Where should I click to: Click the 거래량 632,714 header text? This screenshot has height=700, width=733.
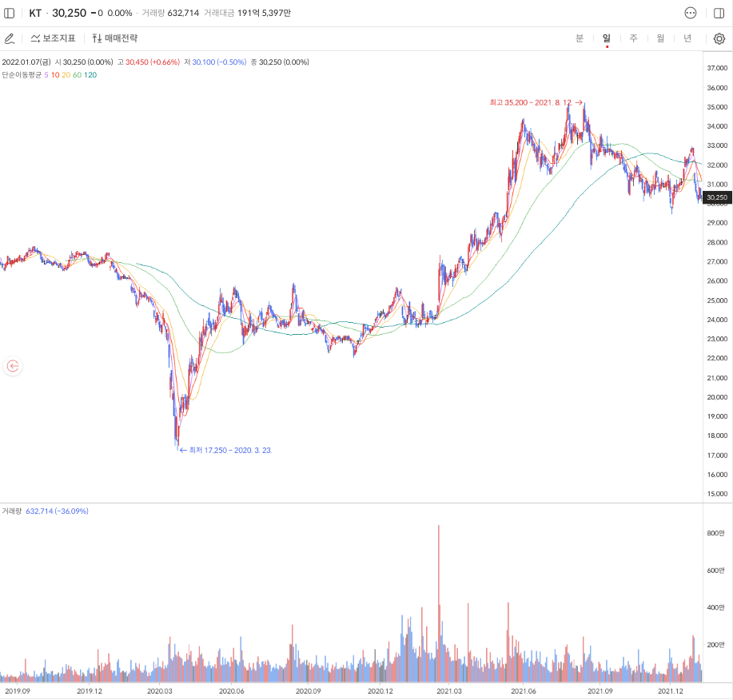pos(170,13)
